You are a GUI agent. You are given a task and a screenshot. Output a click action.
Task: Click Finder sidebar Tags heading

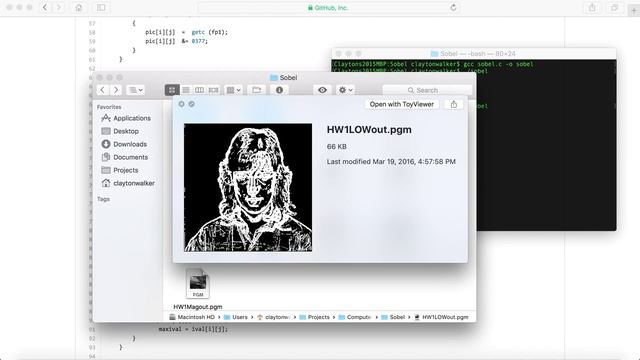click(x=104, y=199)
